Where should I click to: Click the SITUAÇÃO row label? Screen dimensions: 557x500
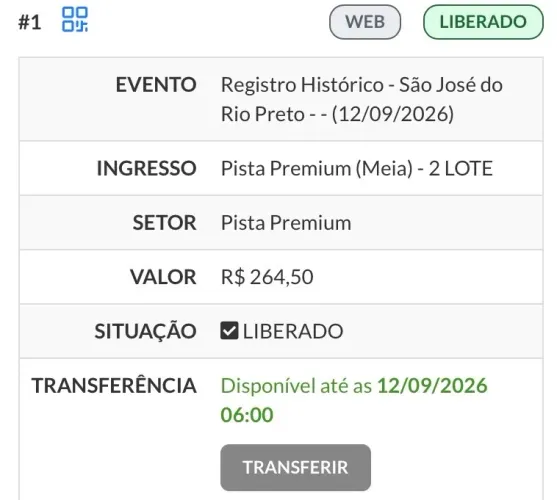tap(145, 331)
